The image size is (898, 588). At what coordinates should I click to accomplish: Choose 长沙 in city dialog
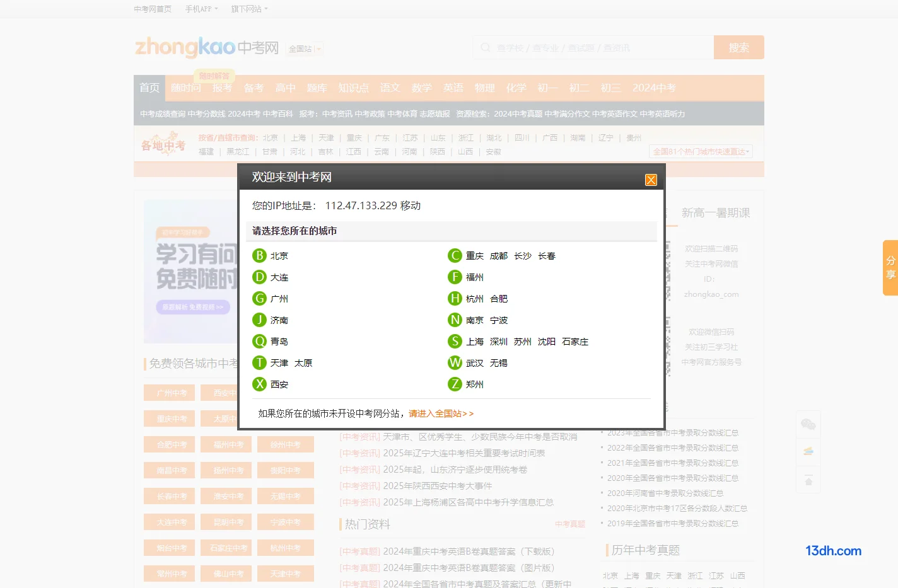(523, 256)
